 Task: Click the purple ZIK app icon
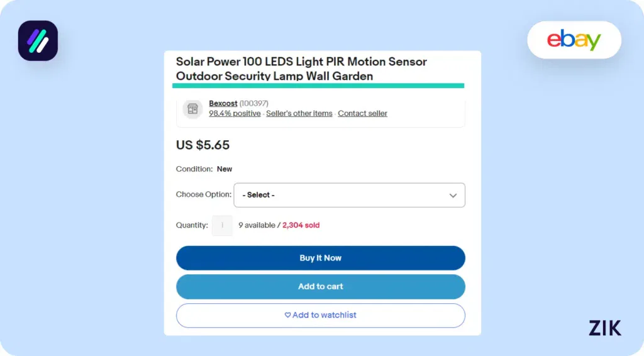(38, 41)
